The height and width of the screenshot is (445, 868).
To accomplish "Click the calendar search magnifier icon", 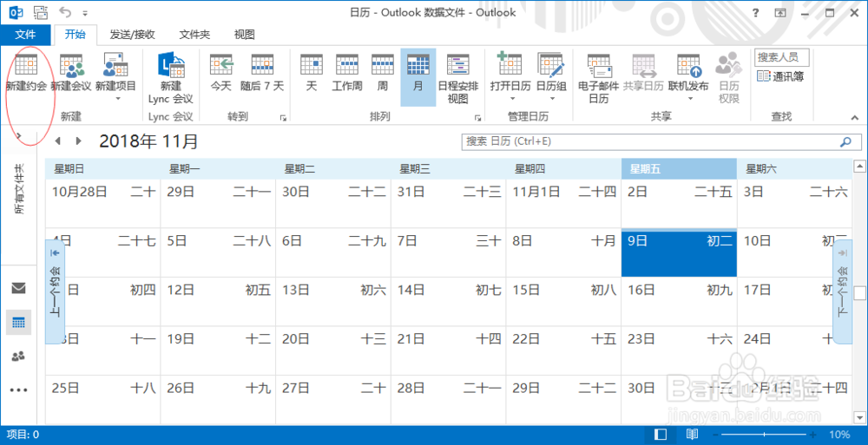I will tap(845, 141).
